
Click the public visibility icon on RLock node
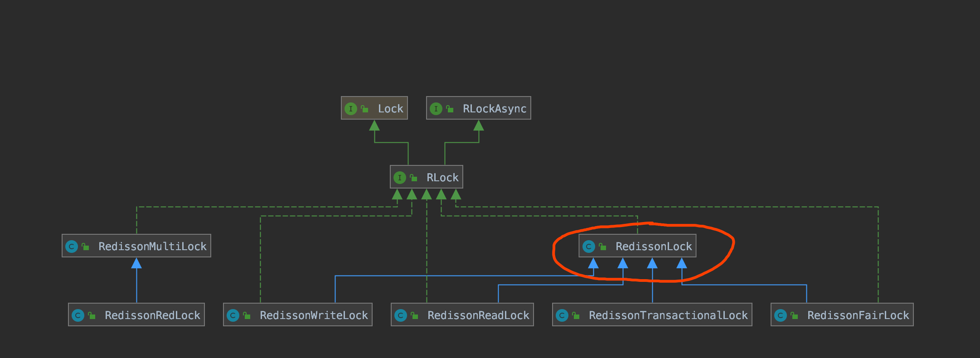(x=413, y=178)
